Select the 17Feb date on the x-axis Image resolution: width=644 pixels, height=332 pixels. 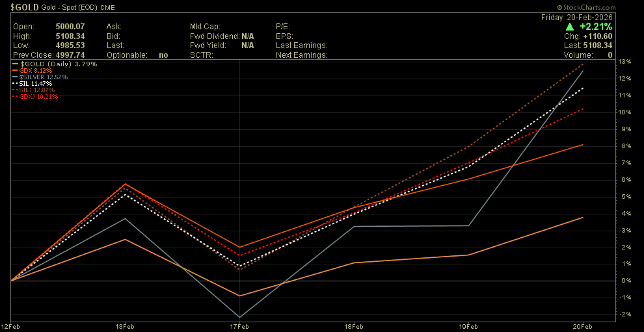[241, 326]
